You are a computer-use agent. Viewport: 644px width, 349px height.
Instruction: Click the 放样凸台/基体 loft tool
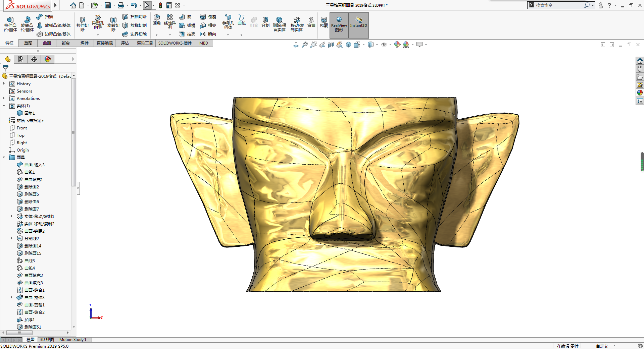(54, 25)
